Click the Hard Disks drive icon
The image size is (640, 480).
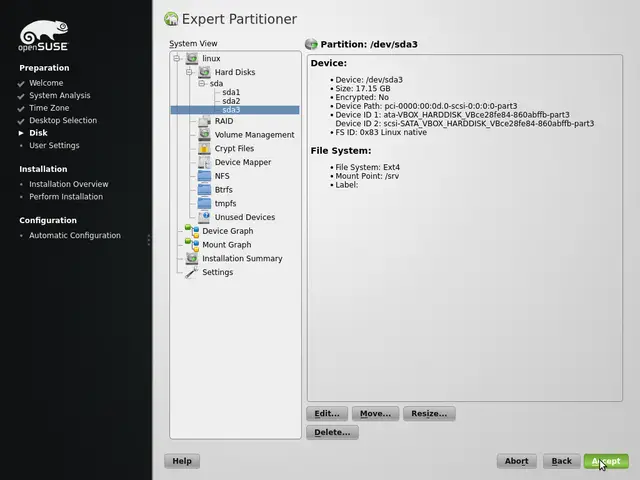tap(204, 72)
